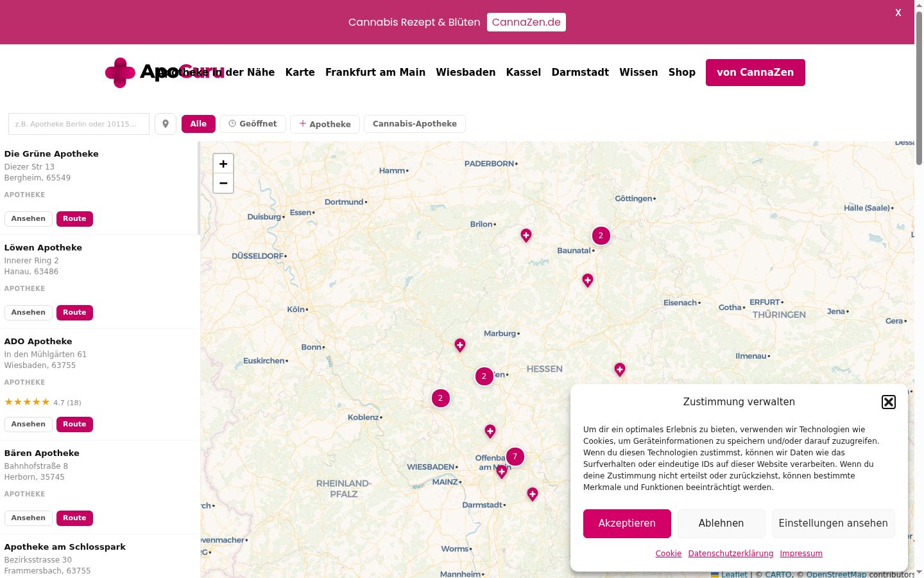
Task: Open the pharmacy marker north of Wiesbaden
Action: 490,432
